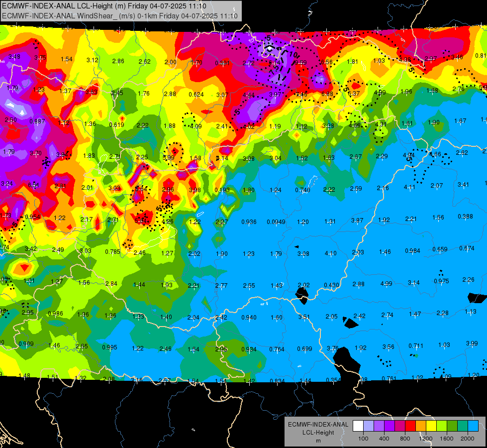Click the wind shear value 0.711
The image size is (487, 448).
[x=416, y=345]
